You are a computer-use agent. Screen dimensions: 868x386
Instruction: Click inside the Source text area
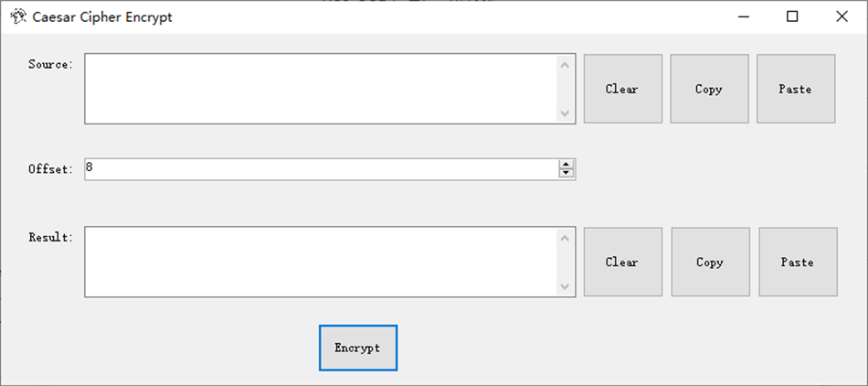(320, 89)
